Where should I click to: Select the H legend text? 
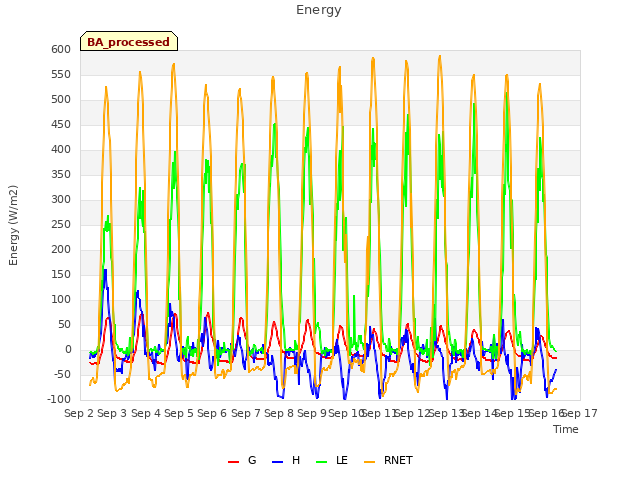[x=296, y=460]
